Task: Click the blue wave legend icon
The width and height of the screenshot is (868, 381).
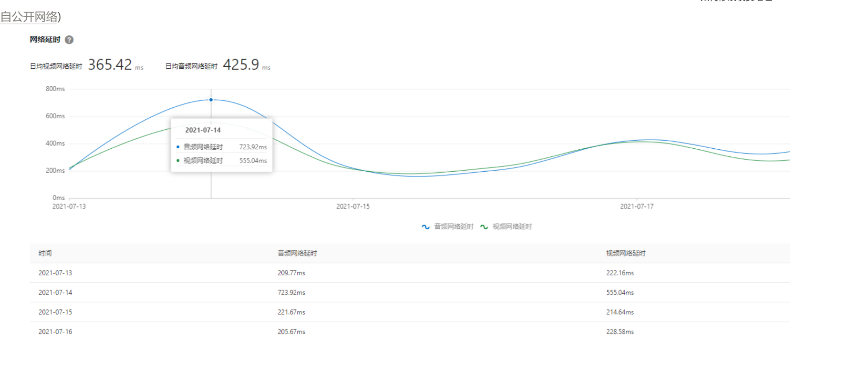Action: [425, 227]
